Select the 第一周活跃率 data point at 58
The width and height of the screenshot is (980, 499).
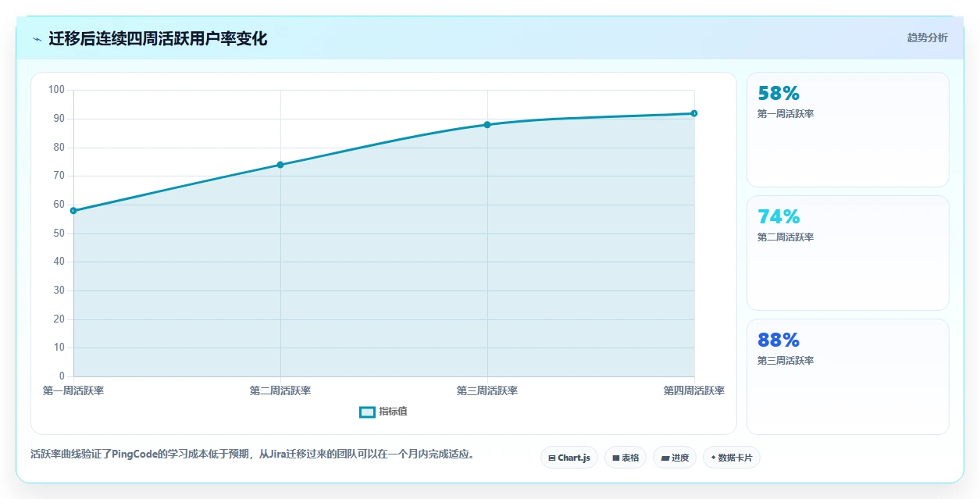tap(73, 211)
